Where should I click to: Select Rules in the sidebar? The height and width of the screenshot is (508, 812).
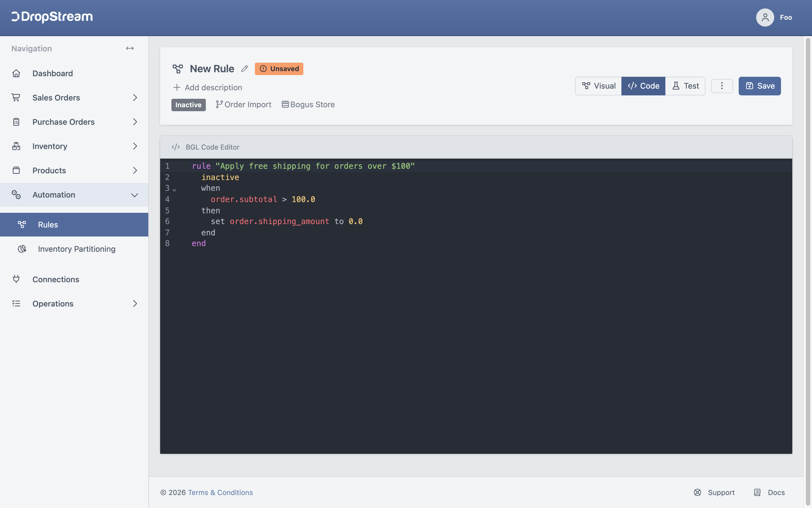pos(74,224)
